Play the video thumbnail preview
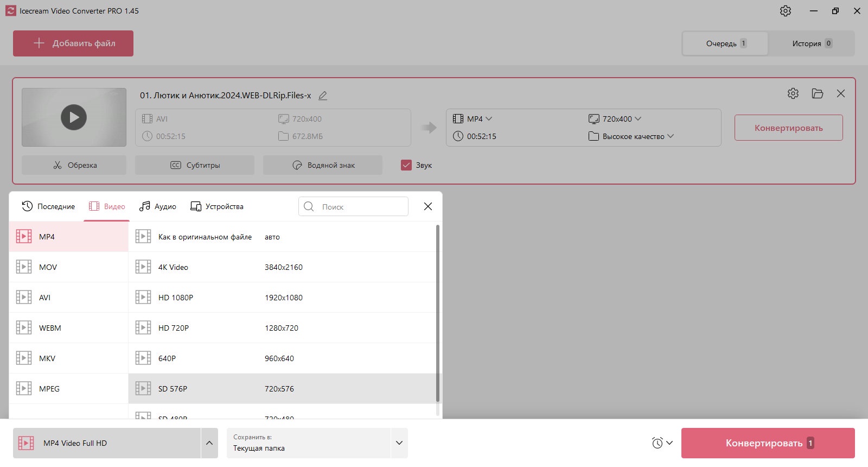This screenshot has height=467, width=868. 74,117
